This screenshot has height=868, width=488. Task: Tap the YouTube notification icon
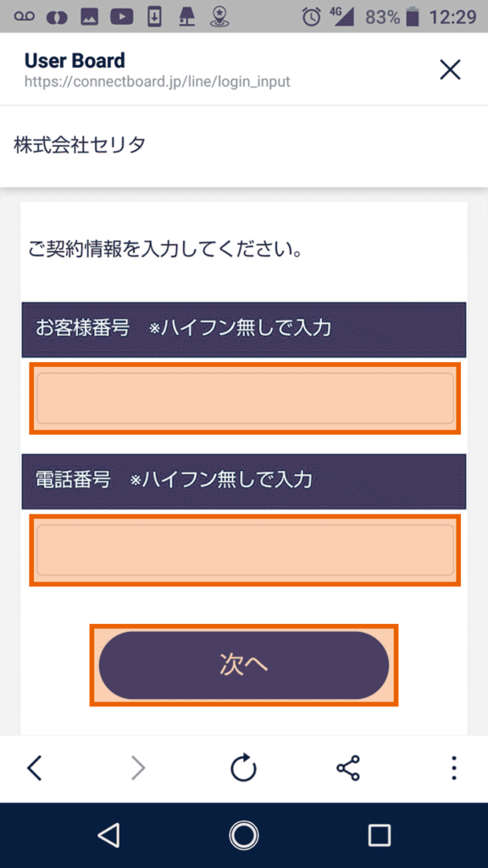[122, 17]
